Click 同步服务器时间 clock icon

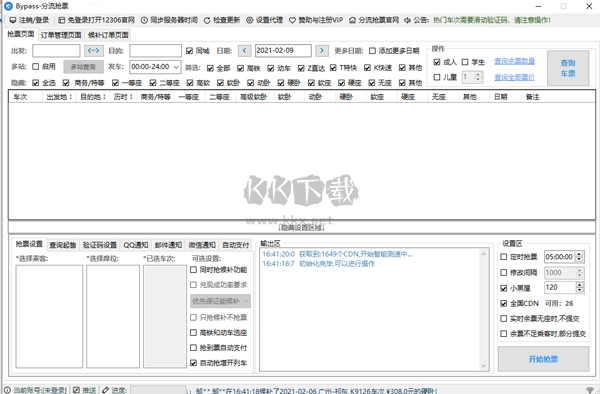coord(144,20)
